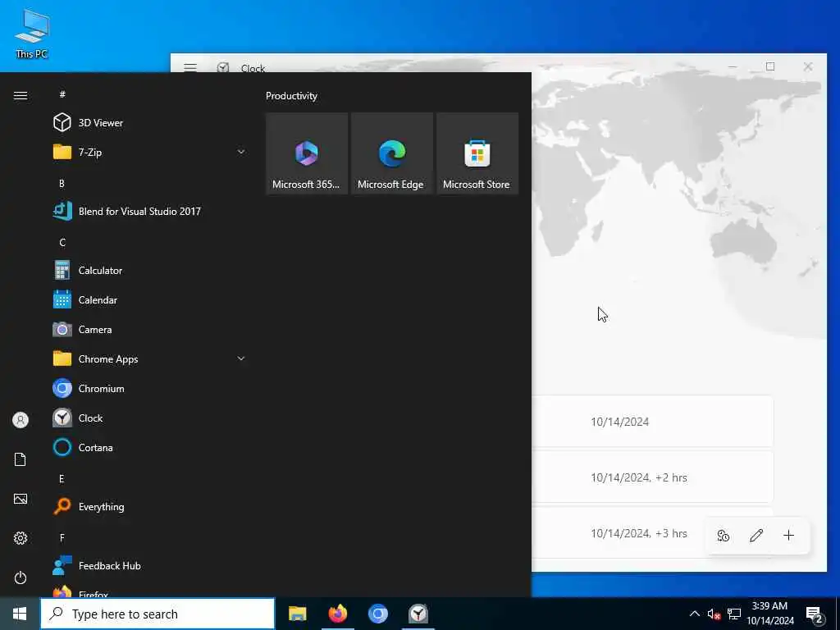Open Everything search app
The width and height of the screenshot is (840, 630).
tap(149, 506)
